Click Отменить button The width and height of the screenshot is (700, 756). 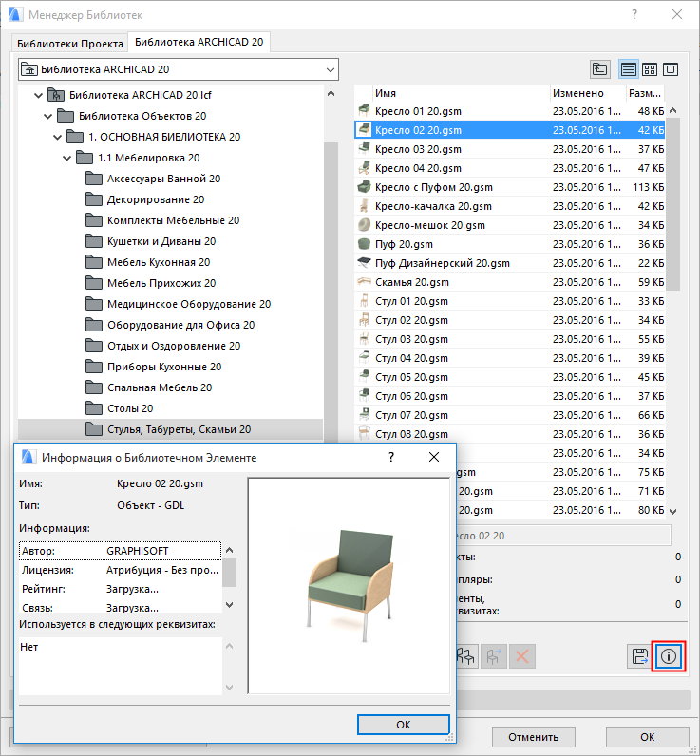(533, 737)
